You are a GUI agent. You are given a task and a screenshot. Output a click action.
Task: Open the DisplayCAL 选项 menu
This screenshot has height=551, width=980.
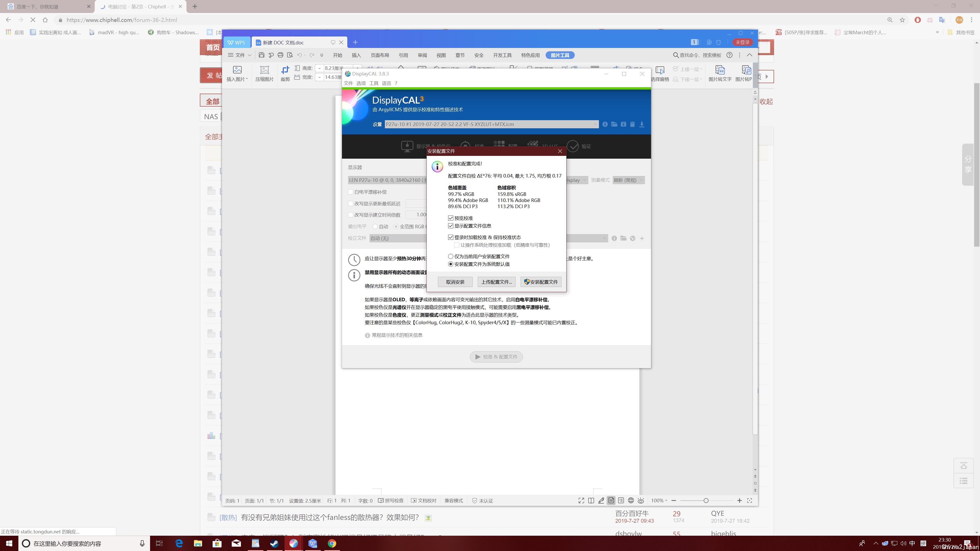[x=361, y=83]
